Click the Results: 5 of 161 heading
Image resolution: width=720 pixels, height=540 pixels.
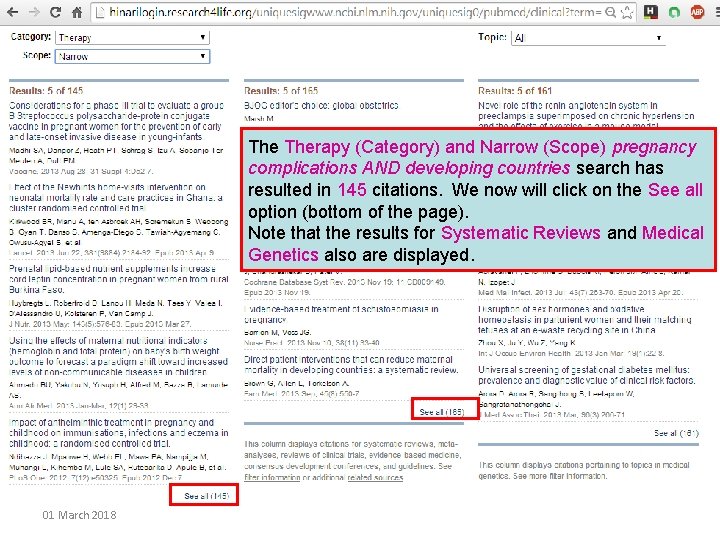point(515,90)
